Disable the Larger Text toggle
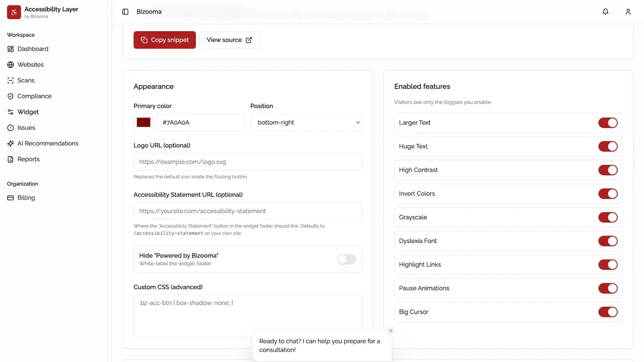This screenshot has height=362, width=644. point(608,123)
